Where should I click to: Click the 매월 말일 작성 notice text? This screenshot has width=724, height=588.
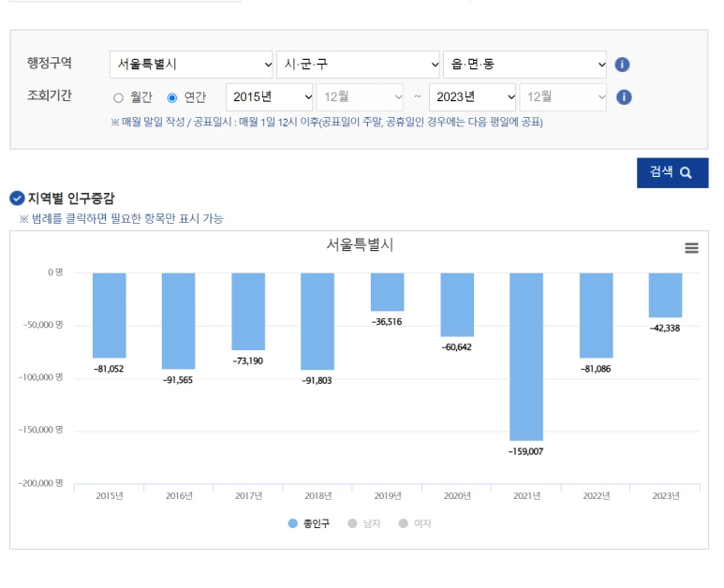(x=327, y=123)
